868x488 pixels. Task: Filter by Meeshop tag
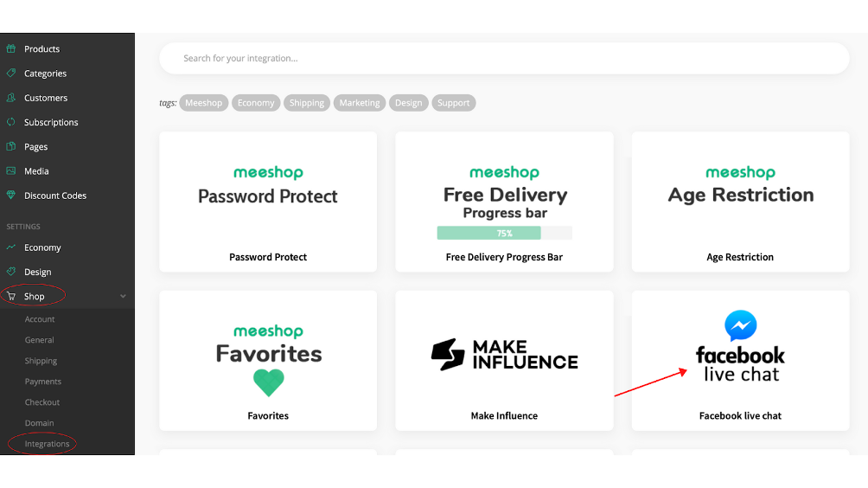click(204, 103)
